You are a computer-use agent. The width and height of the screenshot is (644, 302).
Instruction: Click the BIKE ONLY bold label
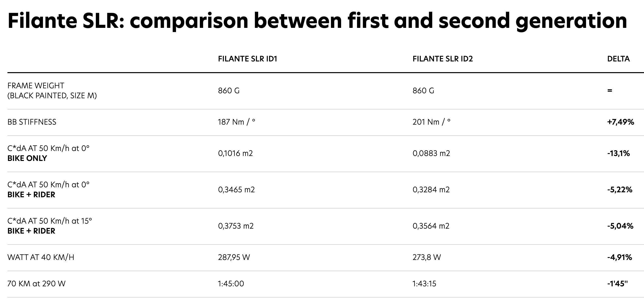tap(27, 158)
